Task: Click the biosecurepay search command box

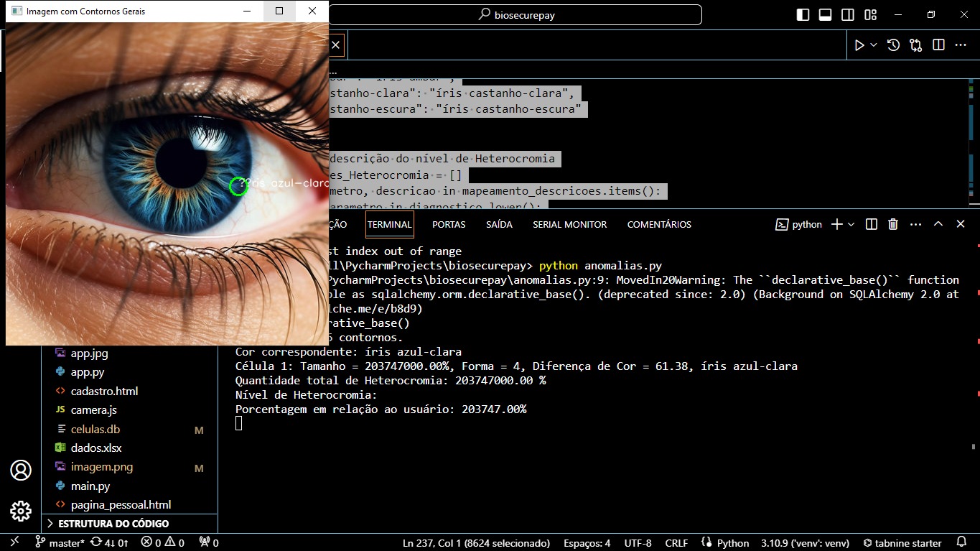Action: pyautogui.click(x=515, y=14)
